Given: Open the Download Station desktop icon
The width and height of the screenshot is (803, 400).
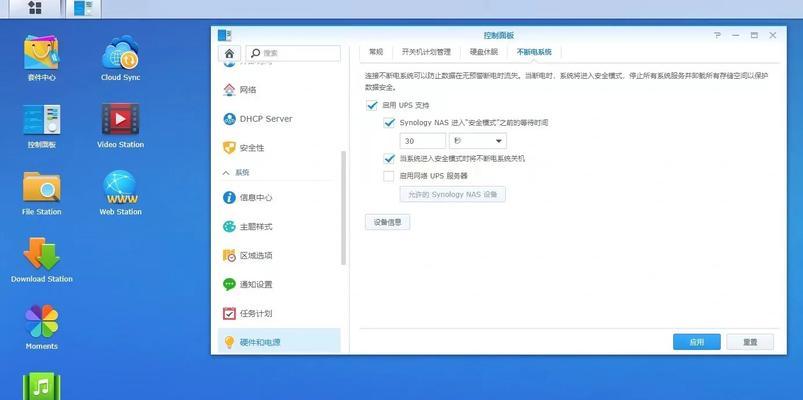Looking at the screenshot, I should coord(41,260).
